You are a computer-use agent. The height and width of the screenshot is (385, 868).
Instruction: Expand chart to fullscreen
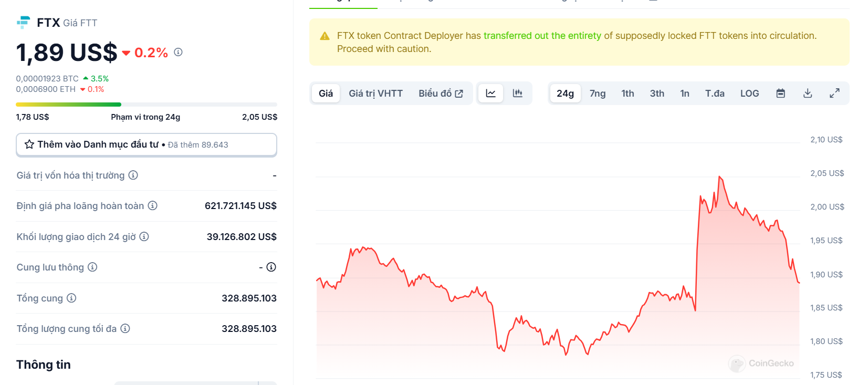pyautogui.click(x=834, y=93)
